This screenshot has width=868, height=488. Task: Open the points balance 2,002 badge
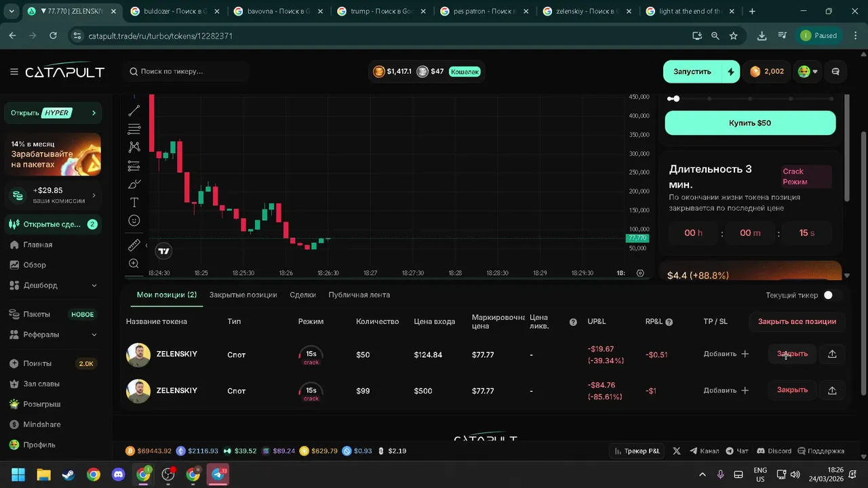coord(767,72)
